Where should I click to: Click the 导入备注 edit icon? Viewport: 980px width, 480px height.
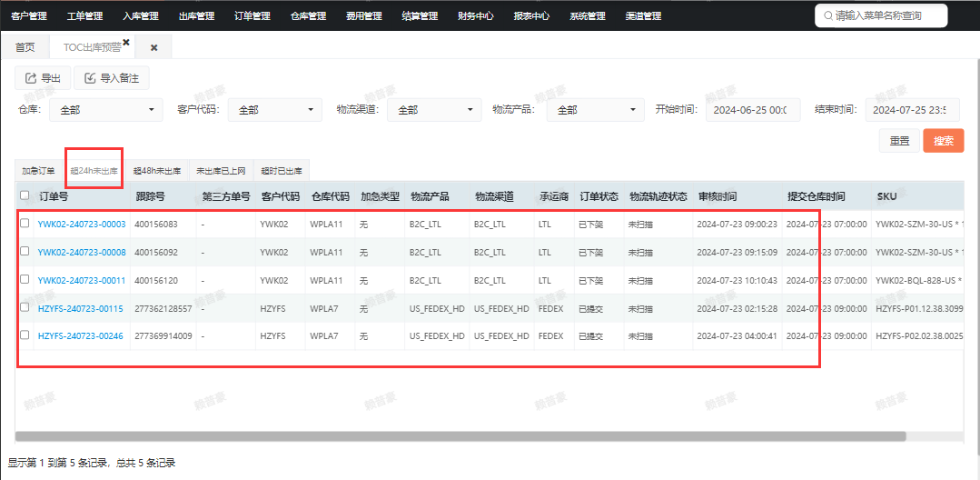[x=89, y=78]
